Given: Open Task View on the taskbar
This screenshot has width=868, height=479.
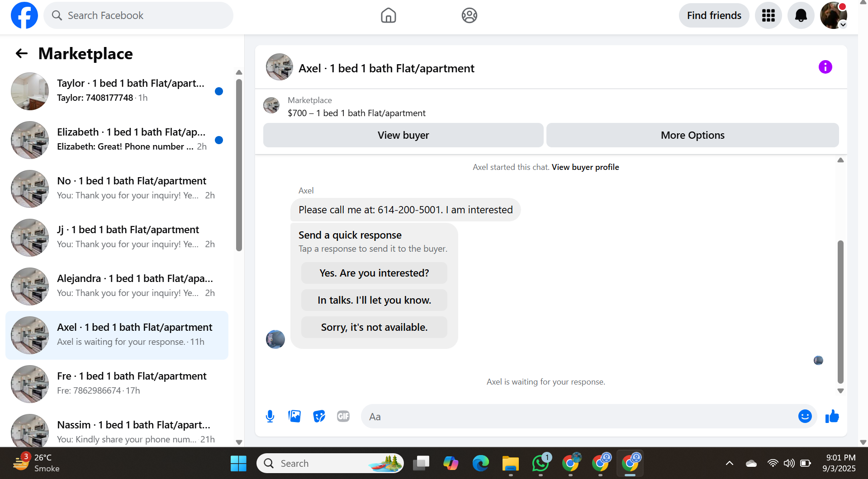Looking at the screenshot, I should click(x=421, y=463).
